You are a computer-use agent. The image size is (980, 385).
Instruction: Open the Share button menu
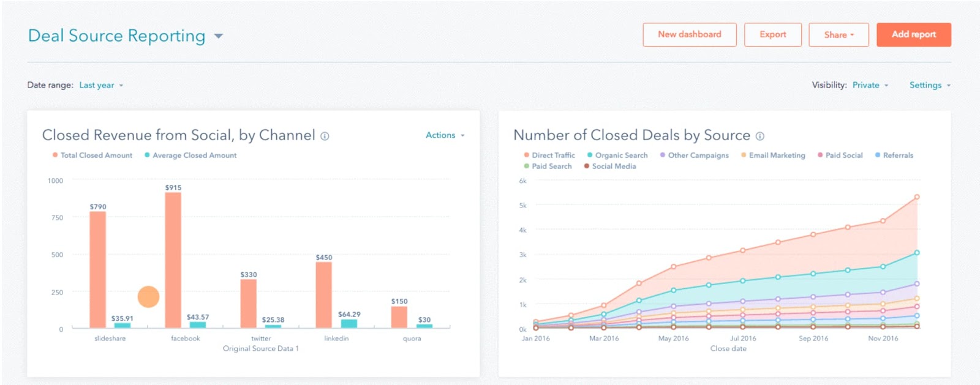pyautogui.click(x=839, y=35)
